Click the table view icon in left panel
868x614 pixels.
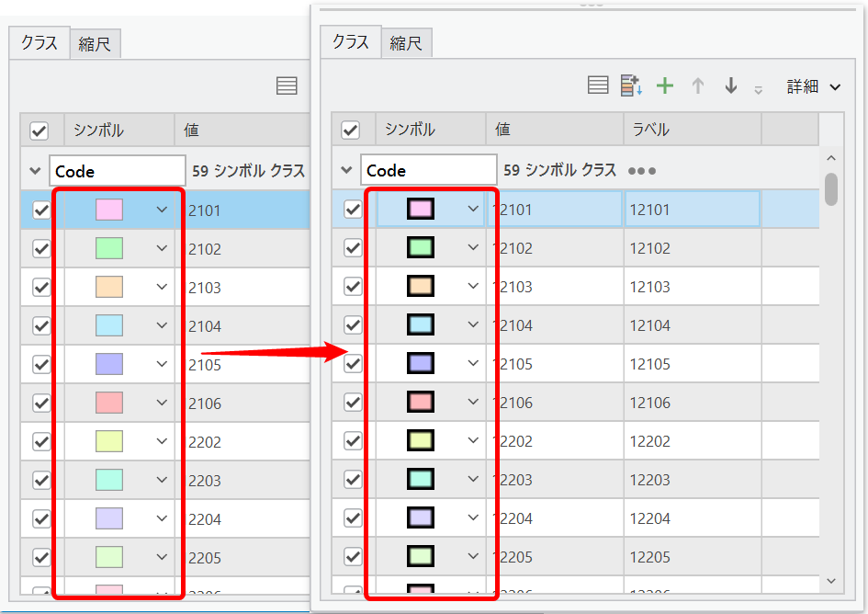tap(287, 86)
